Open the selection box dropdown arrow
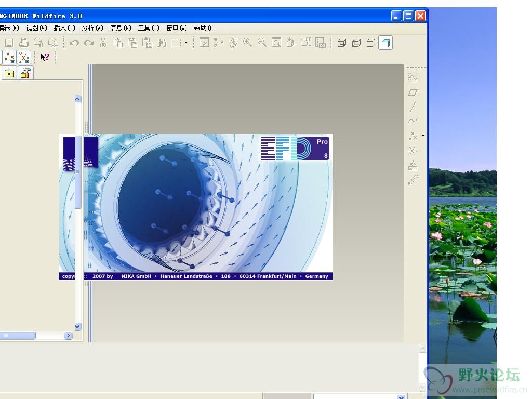This screenshot has height=399, width=532. pos(187,43)
